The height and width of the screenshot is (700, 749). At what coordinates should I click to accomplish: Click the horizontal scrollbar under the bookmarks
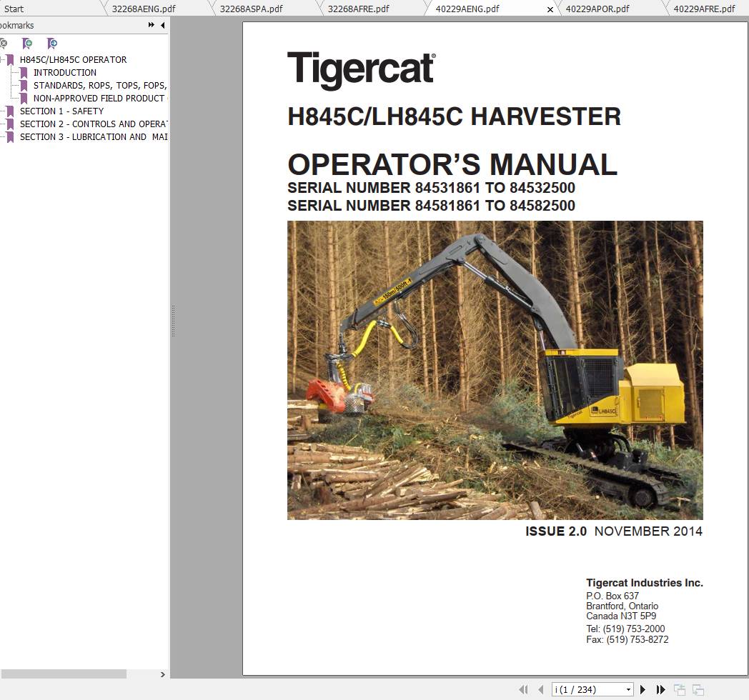tap(64, 673)
